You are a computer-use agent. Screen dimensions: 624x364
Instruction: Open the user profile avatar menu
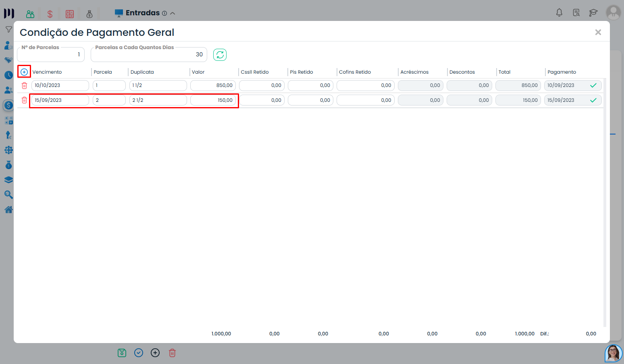(x=613, y=12)
